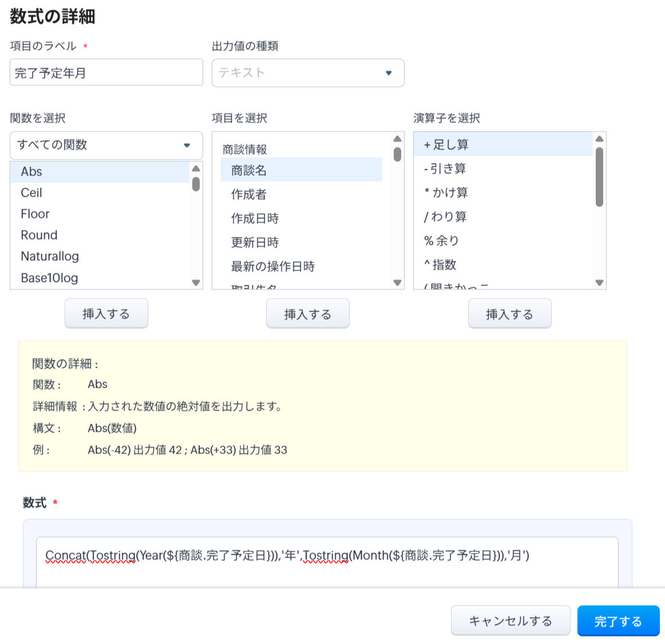Click the 項目のラベル input field
The height and width of the screenshot is (644, 665).
[x=106, y=73]
